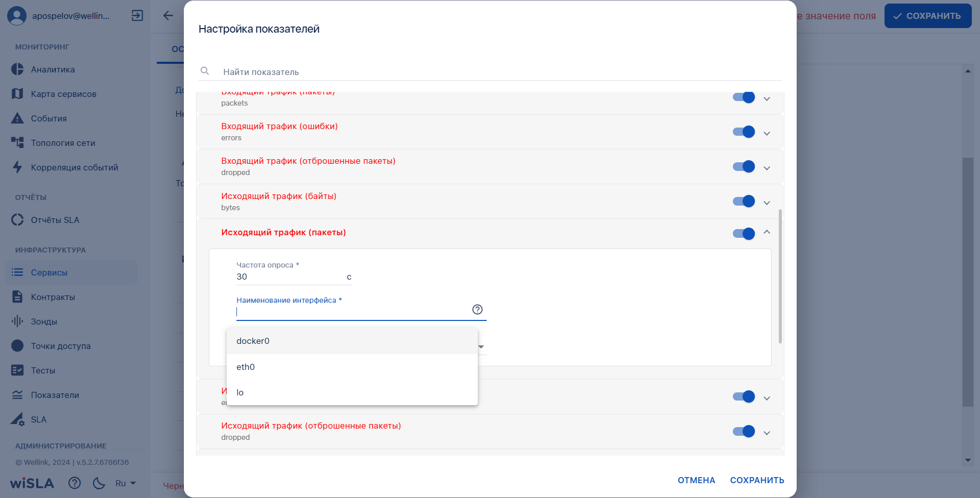Expand Входящий трафик (отброшенные пакеты) row
The image size is (980, 498).
767,168
